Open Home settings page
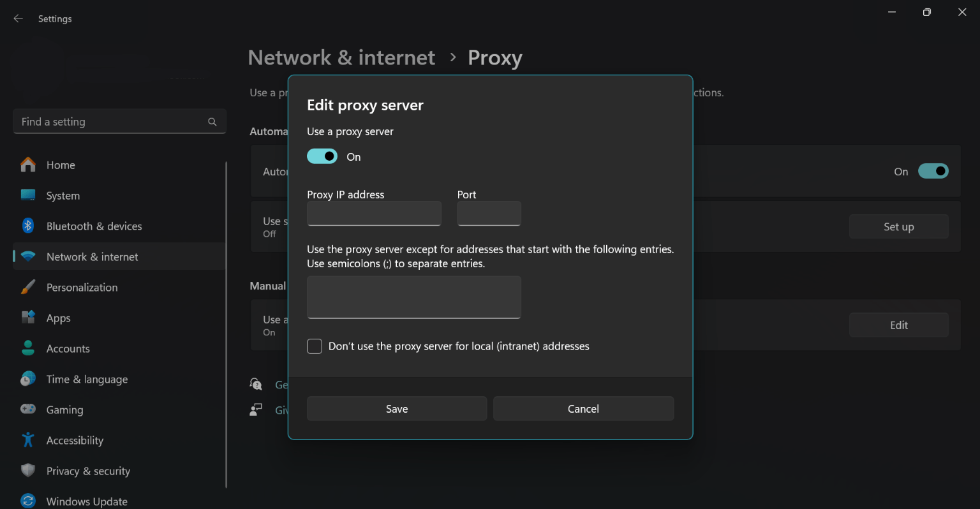This screenshot has width=980, height=509. [119, 165]
